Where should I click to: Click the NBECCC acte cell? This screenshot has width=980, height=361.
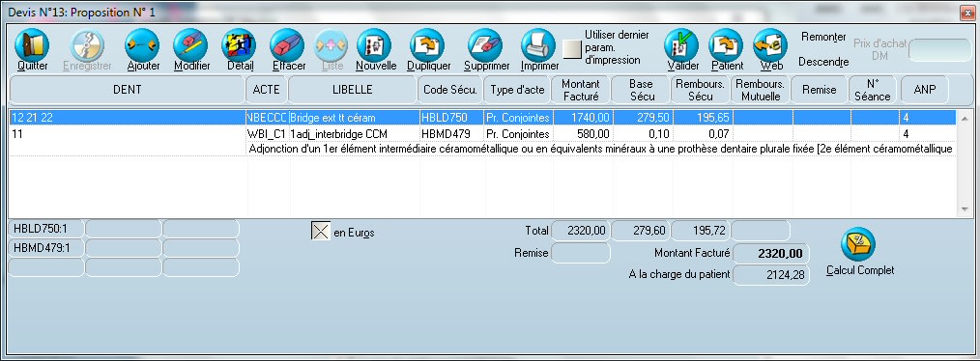267,118
